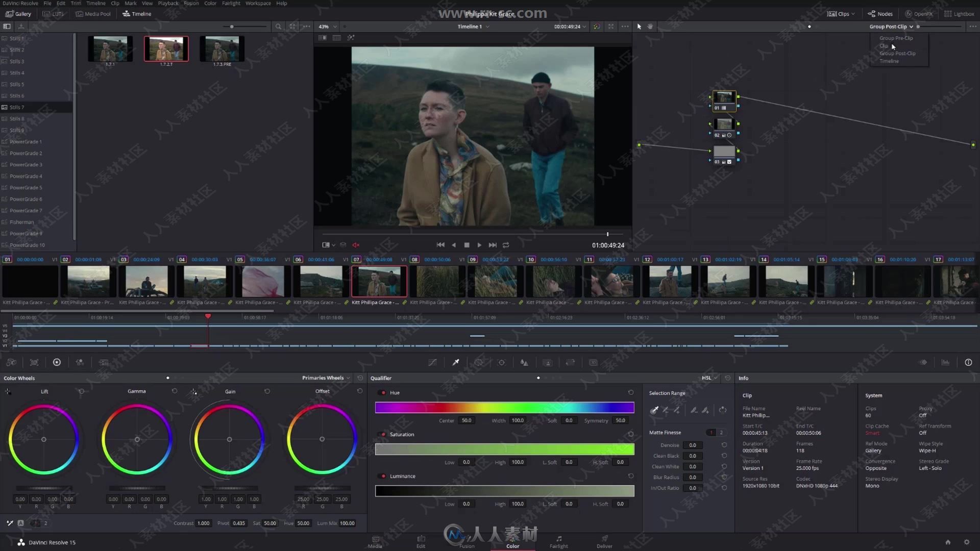Open the OpenFX panel

point(919,14)
